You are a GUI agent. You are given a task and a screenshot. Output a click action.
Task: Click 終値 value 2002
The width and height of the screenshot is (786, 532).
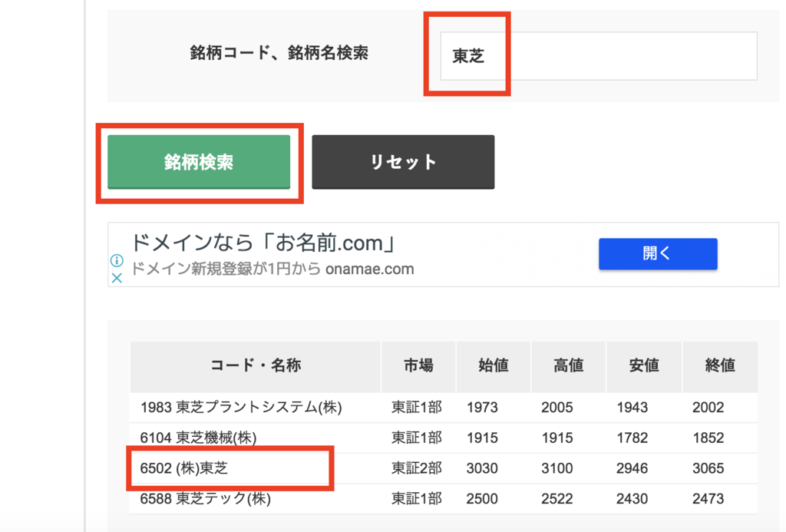pyautogui.click(x=708, y=407)
